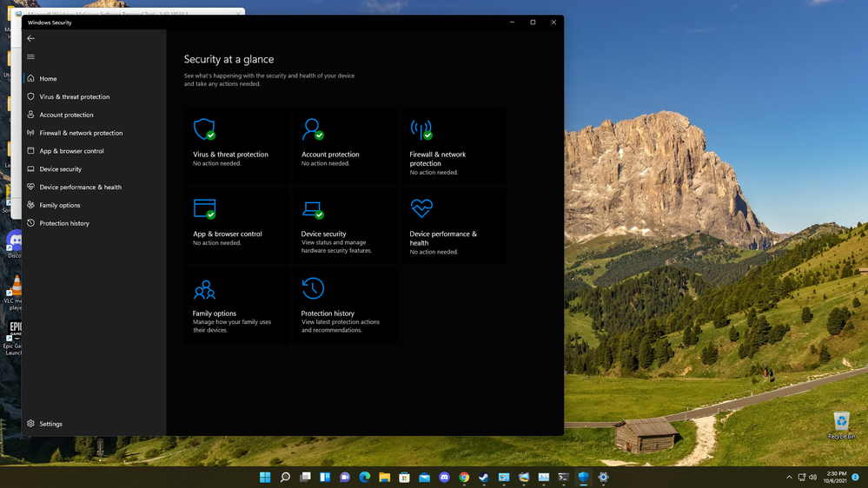Open App & browser control in sidebar
The height and width of the screenshot is (488, 868).
pos(94,151)
